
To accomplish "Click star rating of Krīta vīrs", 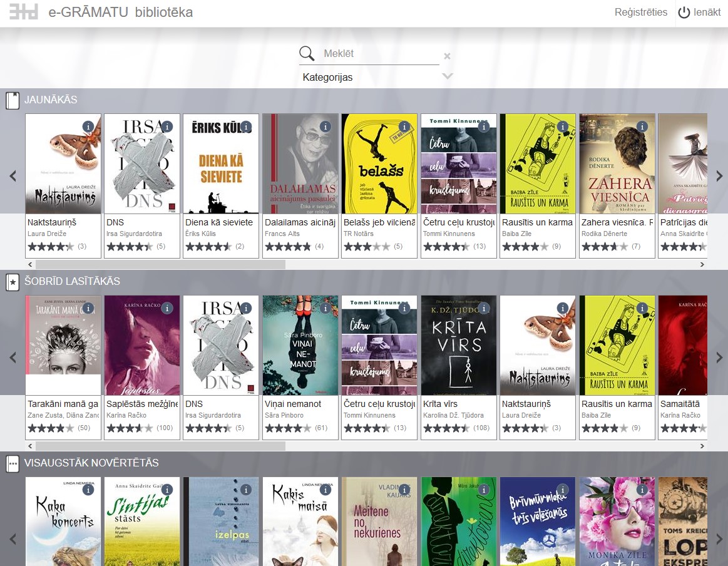I will click(446, 428).
